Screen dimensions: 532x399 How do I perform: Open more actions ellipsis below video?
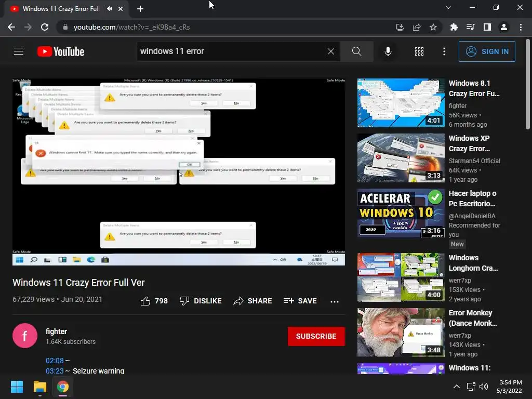click(x=335, y=301)
